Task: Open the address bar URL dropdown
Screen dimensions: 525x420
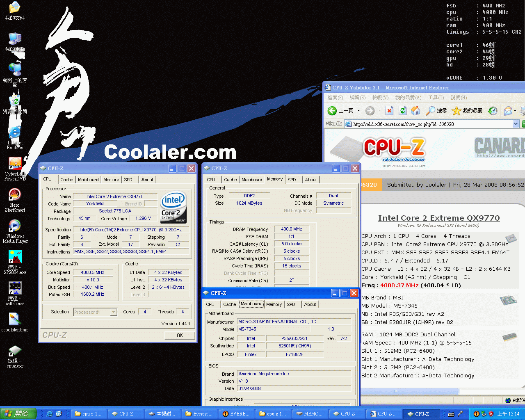Action: [516, 124]
